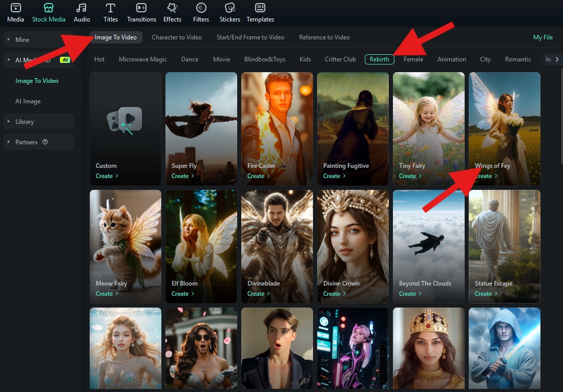Click the Custom image-to-video icon
Screen dimensions: 563x392
[124, 120]
